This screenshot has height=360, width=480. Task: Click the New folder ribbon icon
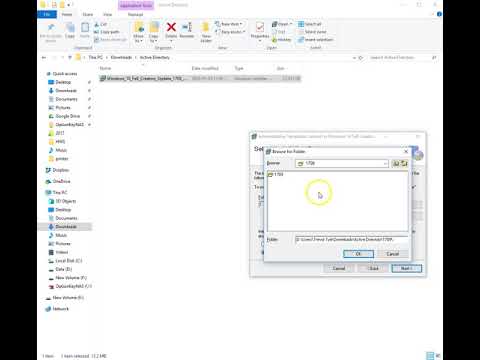point(206,28)
